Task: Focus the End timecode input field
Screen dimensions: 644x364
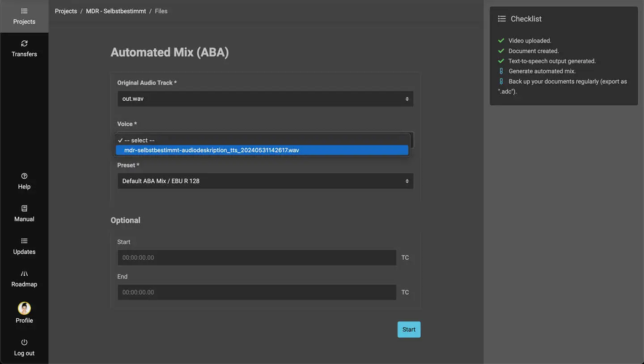Action: [x=256, y=292]
